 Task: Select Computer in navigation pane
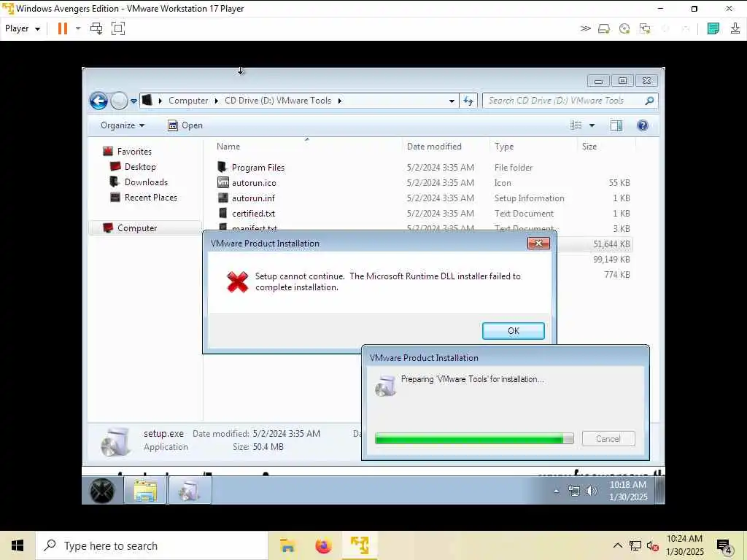pos(136,227)
